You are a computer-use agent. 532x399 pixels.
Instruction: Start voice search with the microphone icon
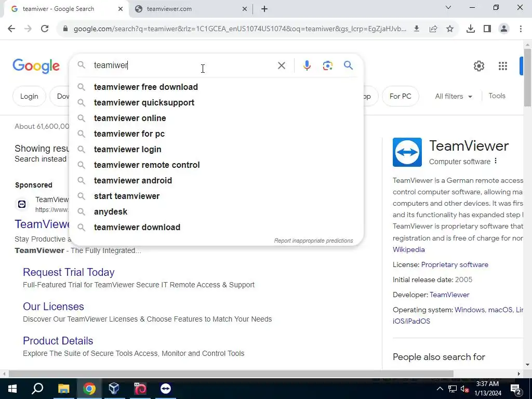click(x=307, y=65)
